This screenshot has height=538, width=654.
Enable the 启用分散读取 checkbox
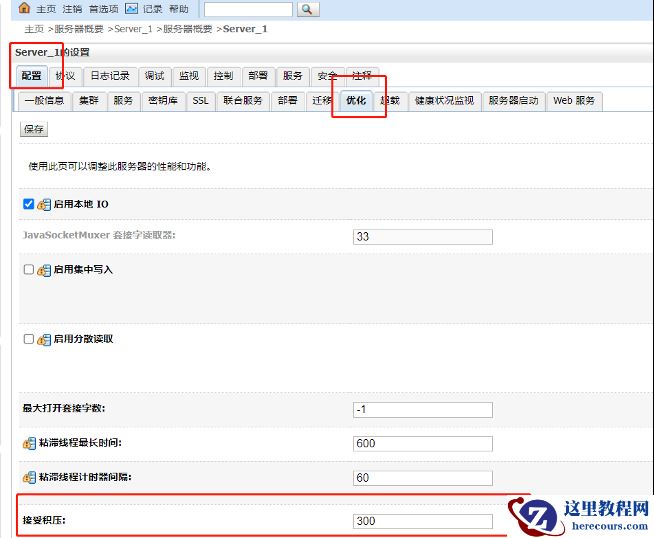[x=28, y=339]
